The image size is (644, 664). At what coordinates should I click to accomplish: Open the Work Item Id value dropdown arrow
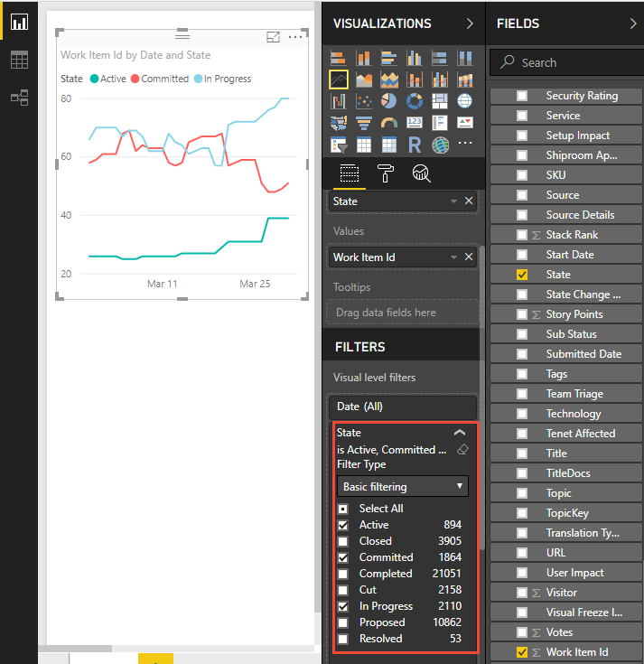[x=453, y=257]
